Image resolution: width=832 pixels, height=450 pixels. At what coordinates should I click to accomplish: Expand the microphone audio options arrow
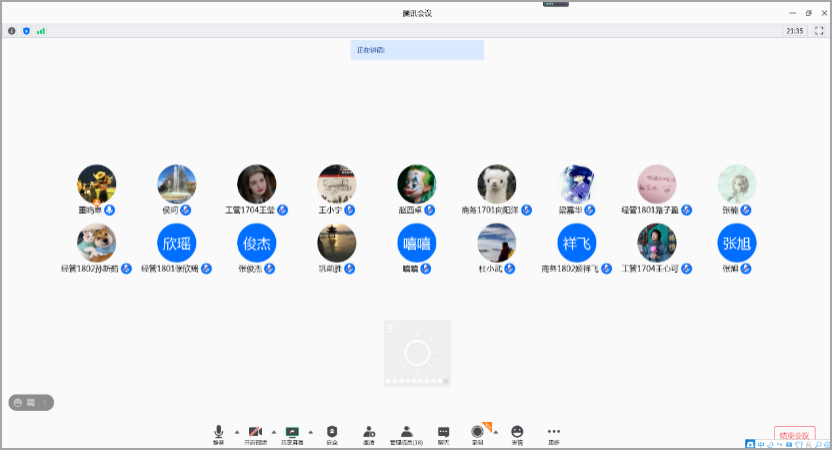(x=237, y=431)
